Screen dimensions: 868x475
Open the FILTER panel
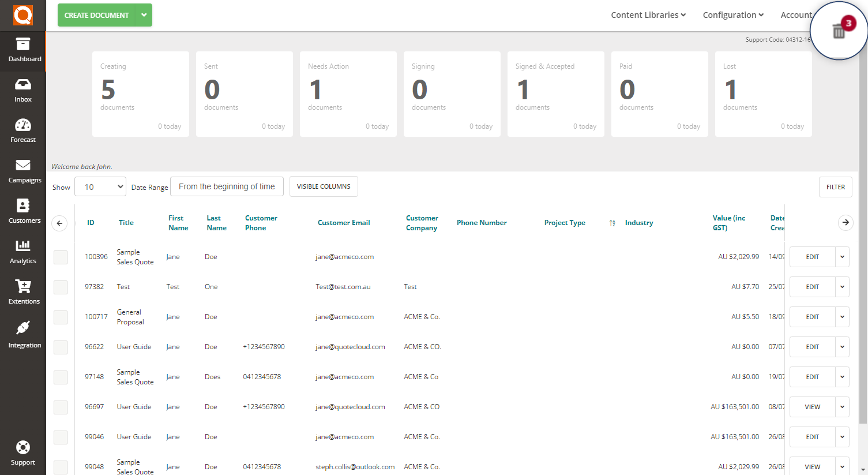coord(835,186)
